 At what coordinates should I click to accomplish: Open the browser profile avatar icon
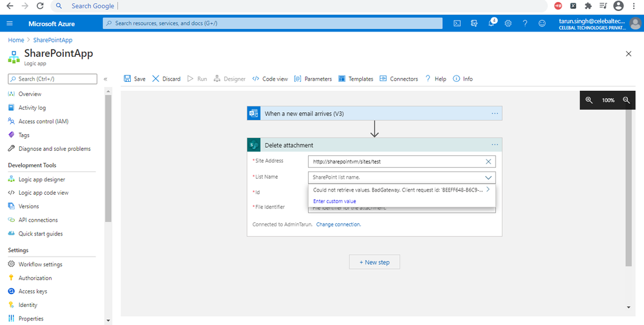coord(618,6)
